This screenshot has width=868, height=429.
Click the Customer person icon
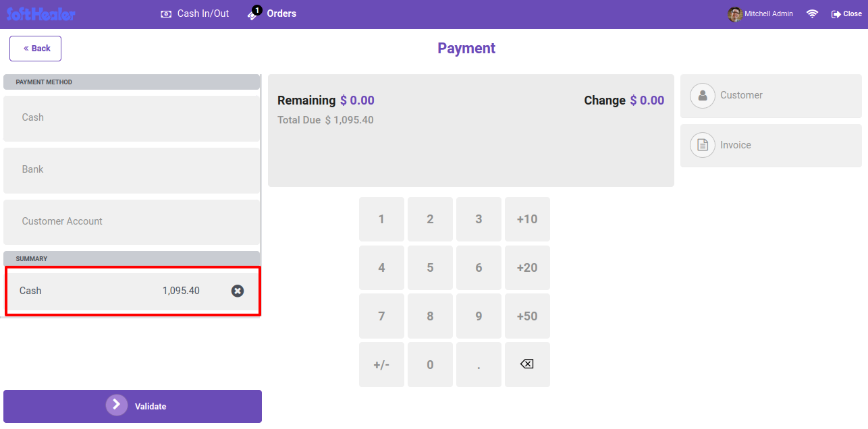click(x=703, y=95)
